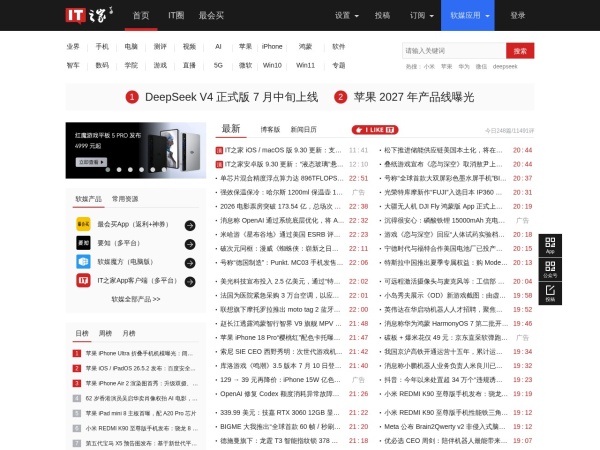
Task: Click the 最会买App yellow icon
Action: coord(83,224)
